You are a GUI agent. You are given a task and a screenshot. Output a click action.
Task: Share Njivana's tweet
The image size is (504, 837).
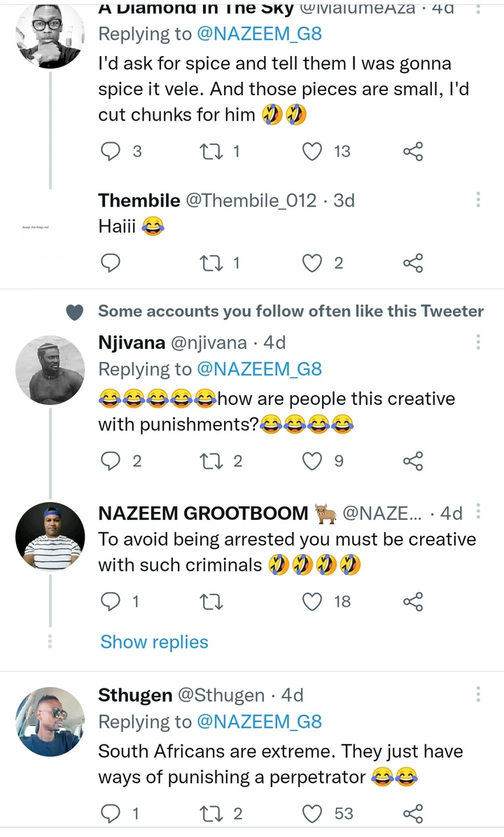(413, 461)
